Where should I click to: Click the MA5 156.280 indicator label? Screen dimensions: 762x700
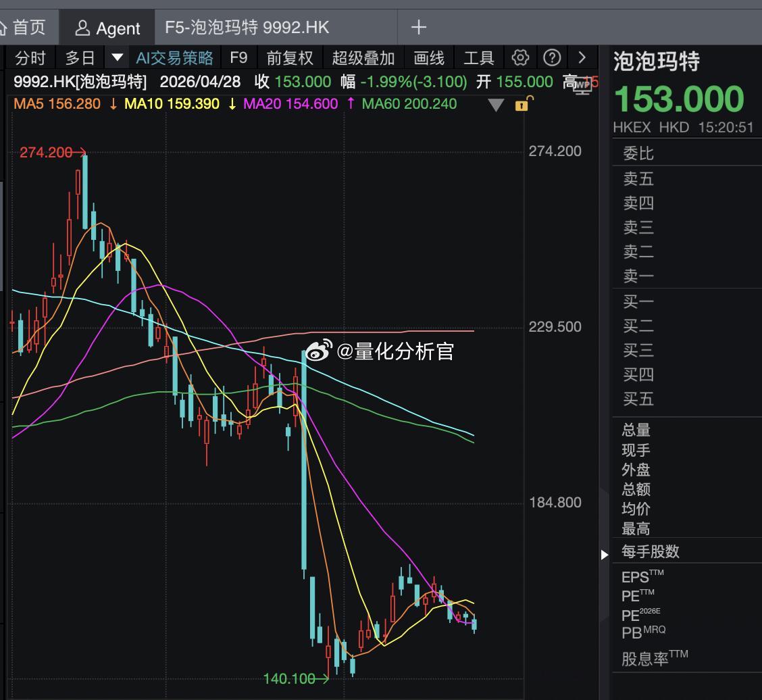57,103
